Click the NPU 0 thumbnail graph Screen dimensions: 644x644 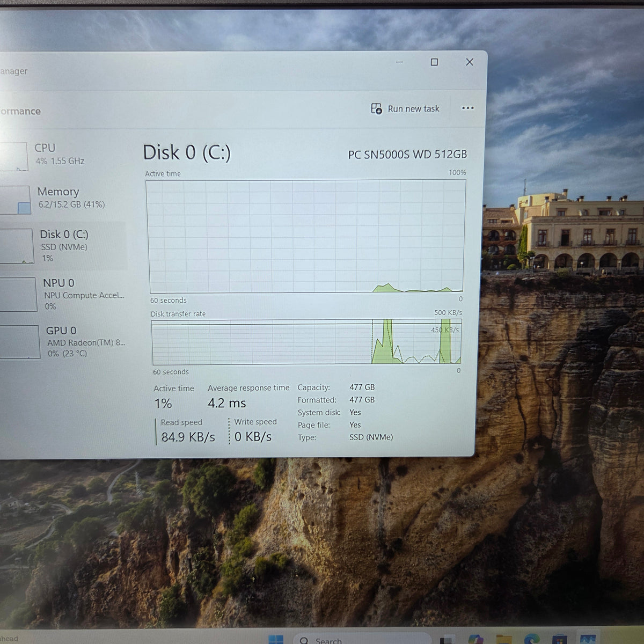point(18,295)
